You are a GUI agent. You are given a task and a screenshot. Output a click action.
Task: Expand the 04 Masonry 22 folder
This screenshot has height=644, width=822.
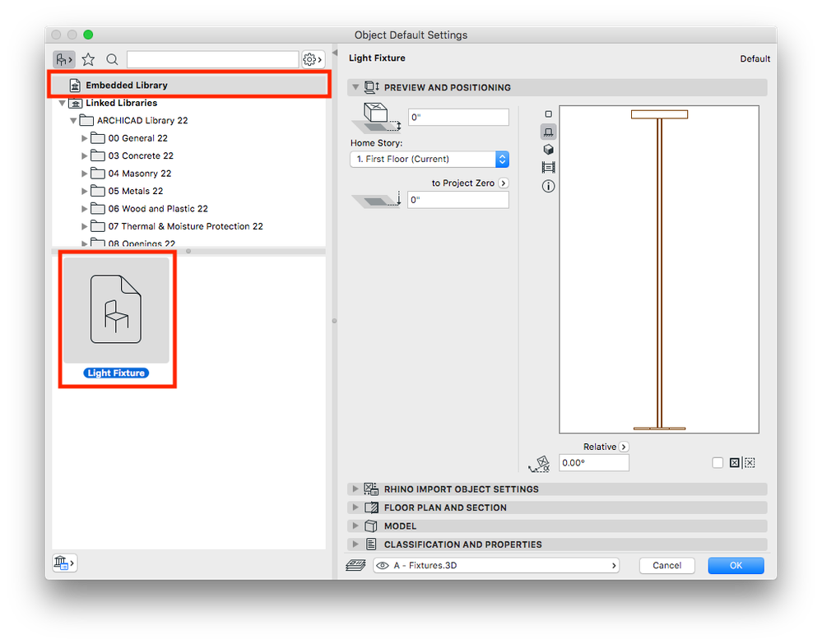(x=85, y=174)
